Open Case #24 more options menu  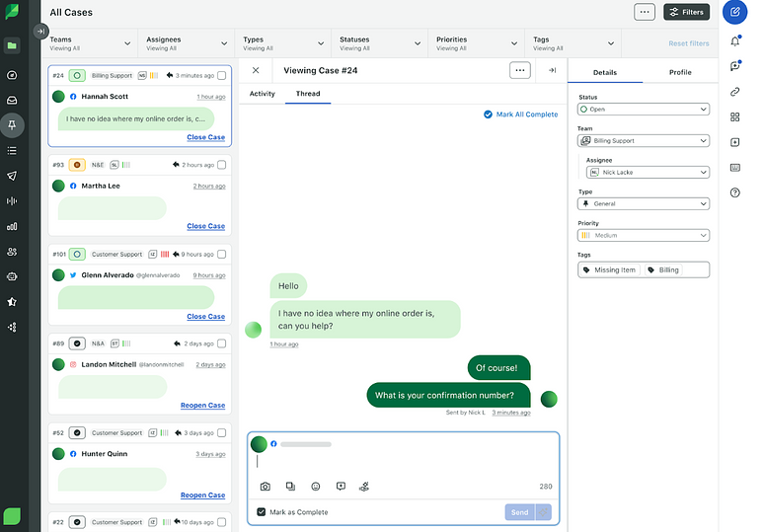(x=520, y=70)
